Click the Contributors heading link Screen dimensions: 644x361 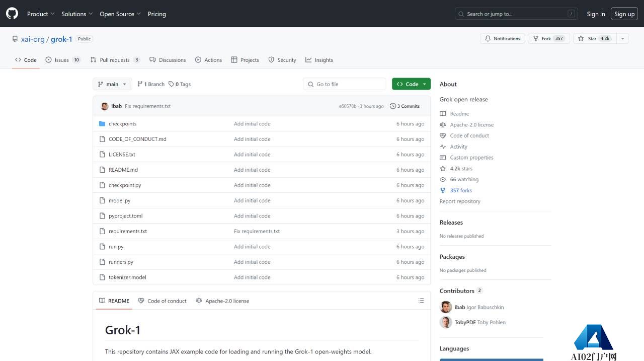coord(457,291)
